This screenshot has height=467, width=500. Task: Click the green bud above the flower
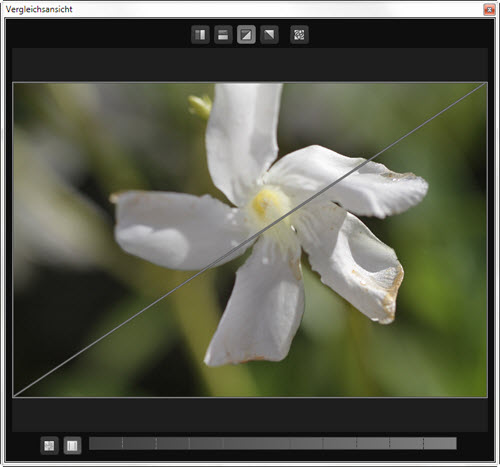[x=200, y=106]
